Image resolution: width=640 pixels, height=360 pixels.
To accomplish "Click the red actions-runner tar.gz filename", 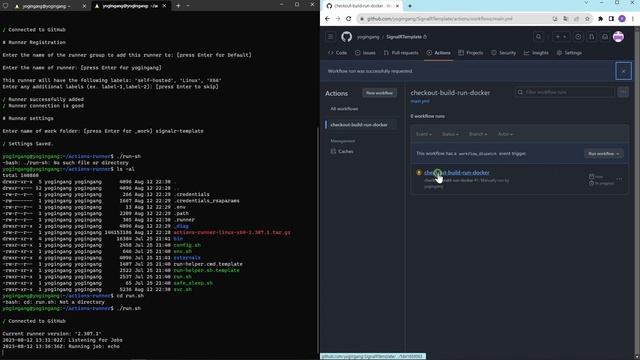I will [x=232, y=233].
